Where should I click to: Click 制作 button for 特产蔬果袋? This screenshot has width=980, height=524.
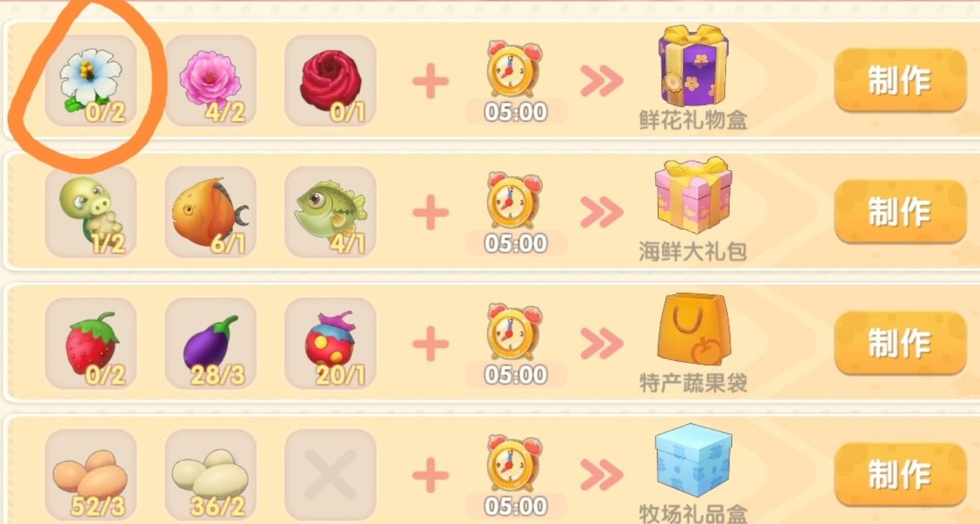(900, 343)
